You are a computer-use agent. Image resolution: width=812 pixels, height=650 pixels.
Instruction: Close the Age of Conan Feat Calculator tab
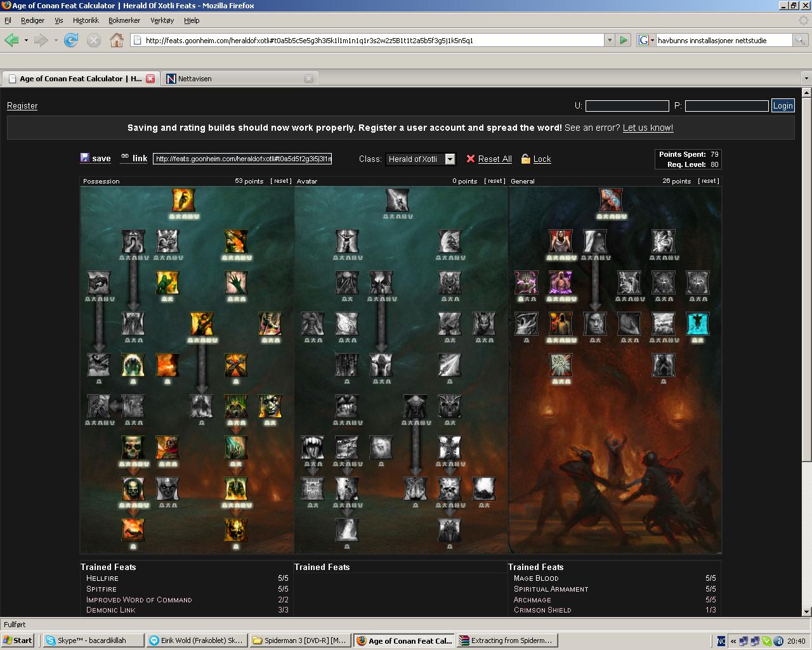(x=150, y=79)
